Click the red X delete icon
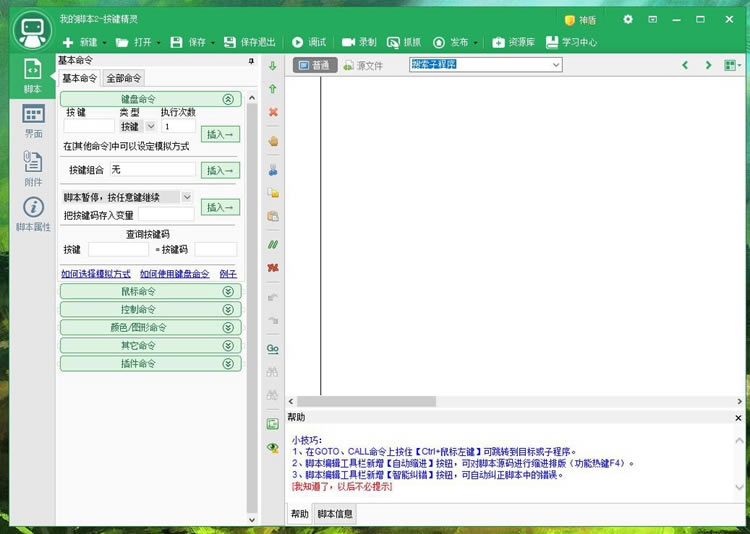This screenshot has height=534, width=750. coord(273,113)
